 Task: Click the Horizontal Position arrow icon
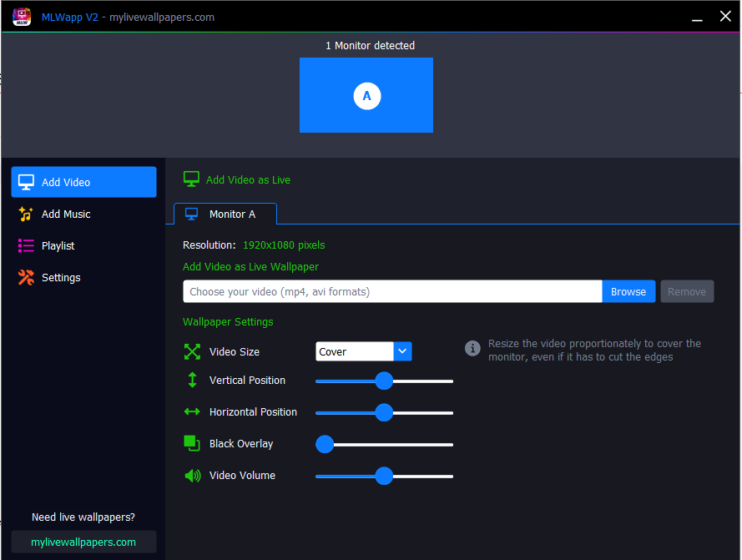(x=191, y=412)
